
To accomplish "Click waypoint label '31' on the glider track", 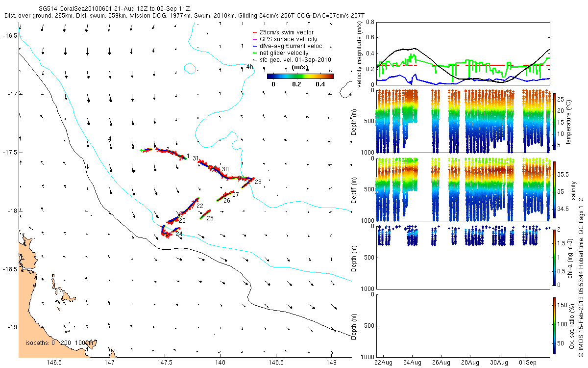I will [196, 158].
